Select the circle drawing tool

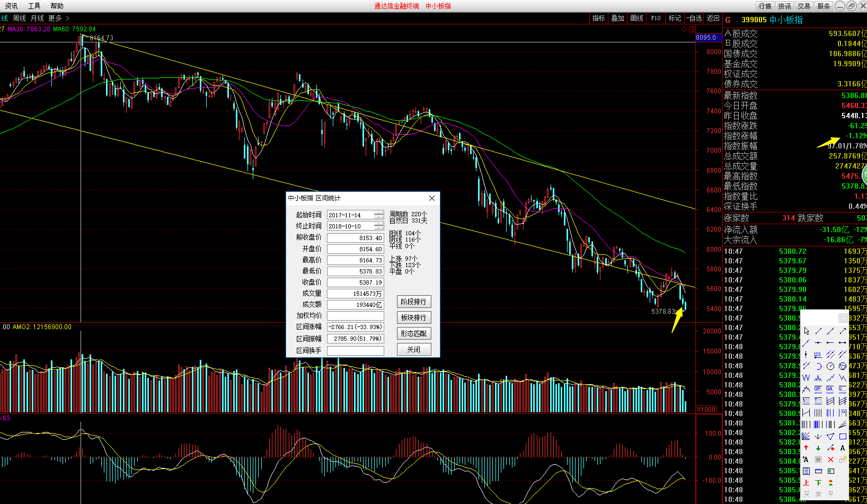click(830, 366)
